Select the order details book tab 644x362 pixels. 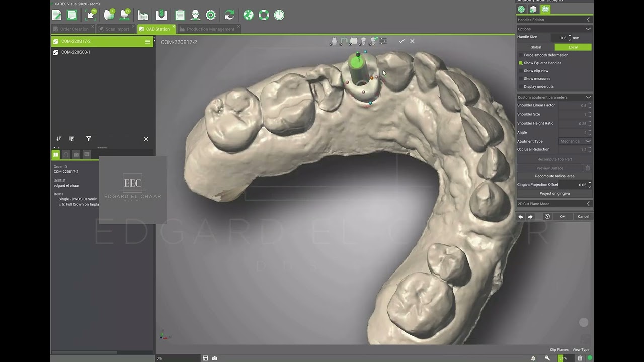click(x=56, y=155)
